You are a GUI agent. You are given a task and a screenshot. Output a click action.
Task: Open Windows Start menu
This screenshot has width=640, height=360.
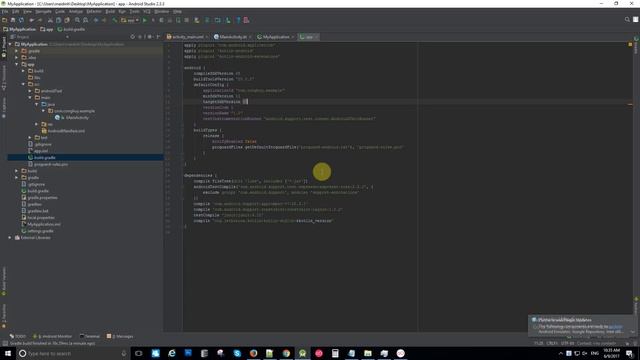click(x=8, y=353)
